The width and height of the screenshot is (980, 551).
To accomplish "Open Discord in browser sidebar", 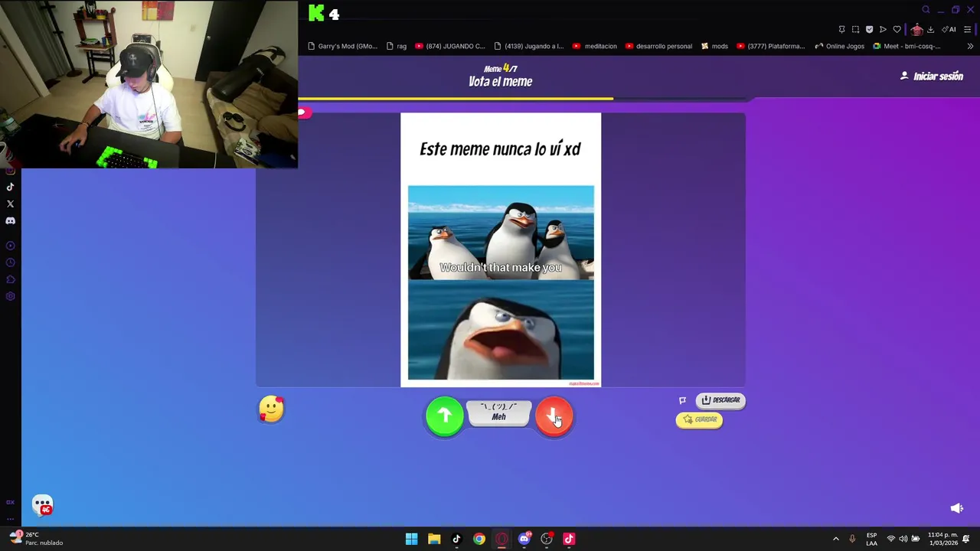I will (x=10, y=220).
